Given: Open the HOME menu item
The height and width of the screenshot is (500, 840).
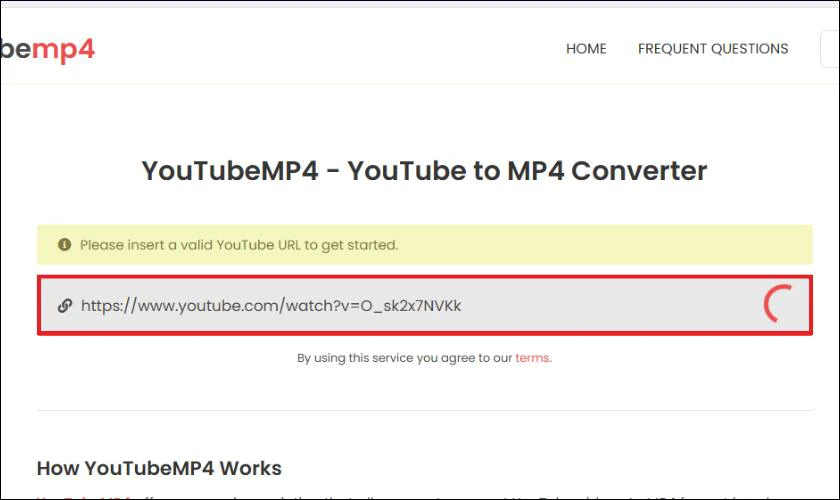Looking at the screenshot, I should pos(586,49).
